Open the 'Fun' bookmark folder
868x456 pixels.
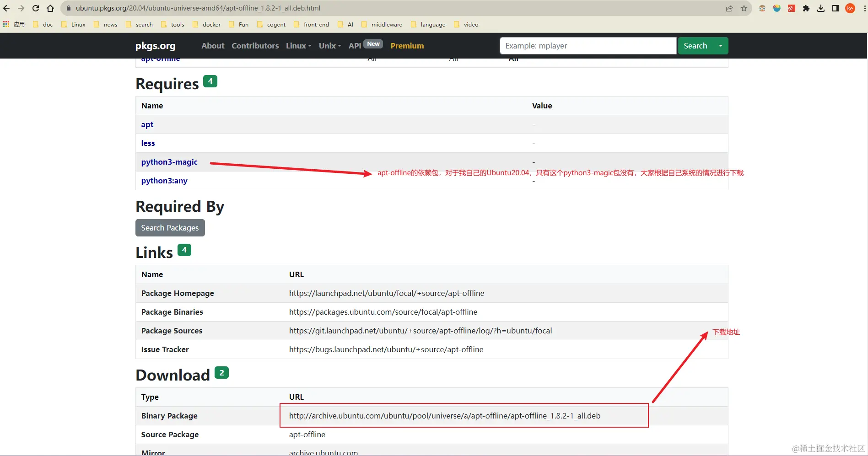(238, 25)
